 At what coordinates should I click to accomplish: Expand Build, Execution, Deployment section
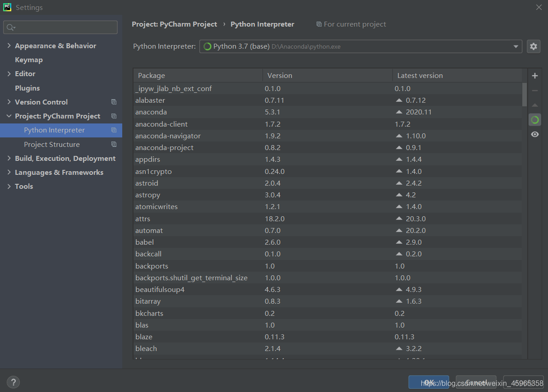pos(9,158)
